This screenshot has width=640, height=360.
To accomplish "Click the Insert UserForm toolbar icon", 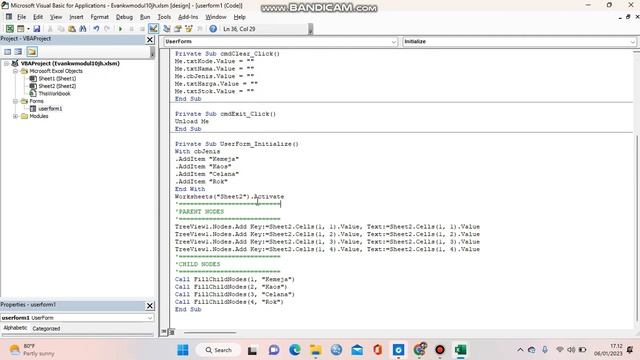I will pos(20,29).
